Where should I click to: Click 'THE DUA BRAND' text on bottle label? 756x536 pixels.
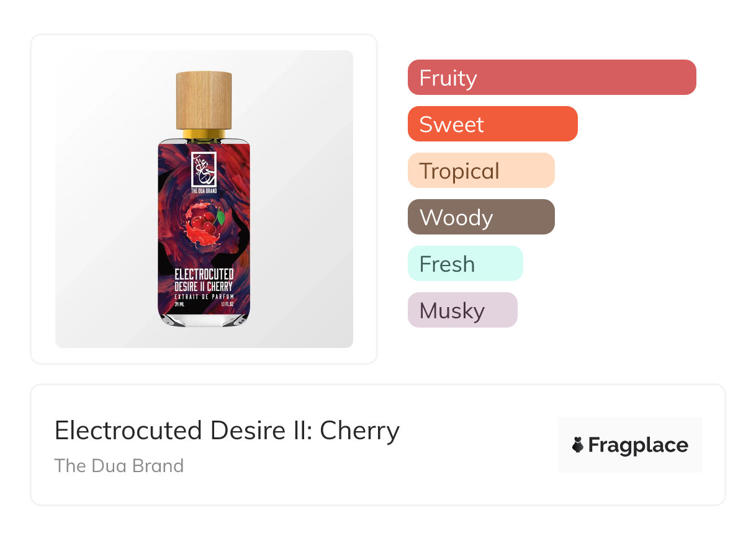point(204,190)
